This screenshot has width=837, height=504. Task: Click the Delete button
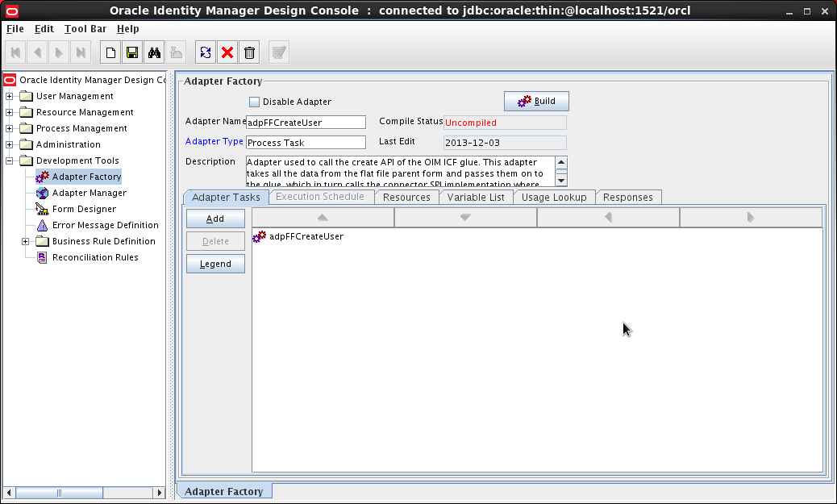(215, 241)
